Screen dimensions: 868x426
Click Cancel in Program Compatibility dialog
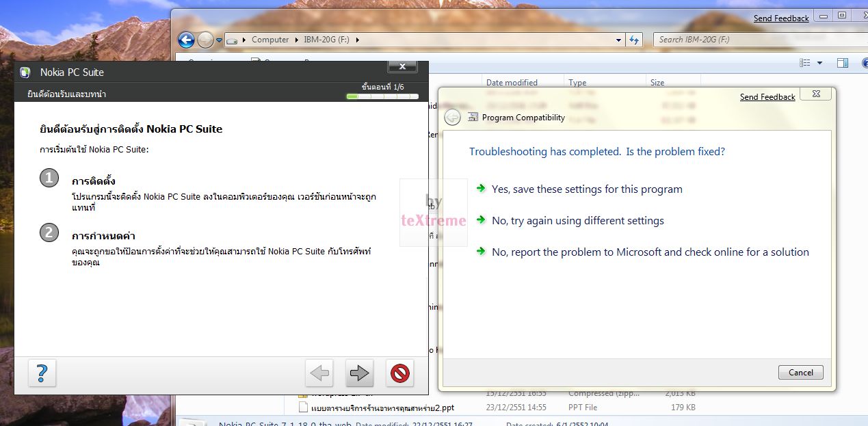tap(801, 373)
